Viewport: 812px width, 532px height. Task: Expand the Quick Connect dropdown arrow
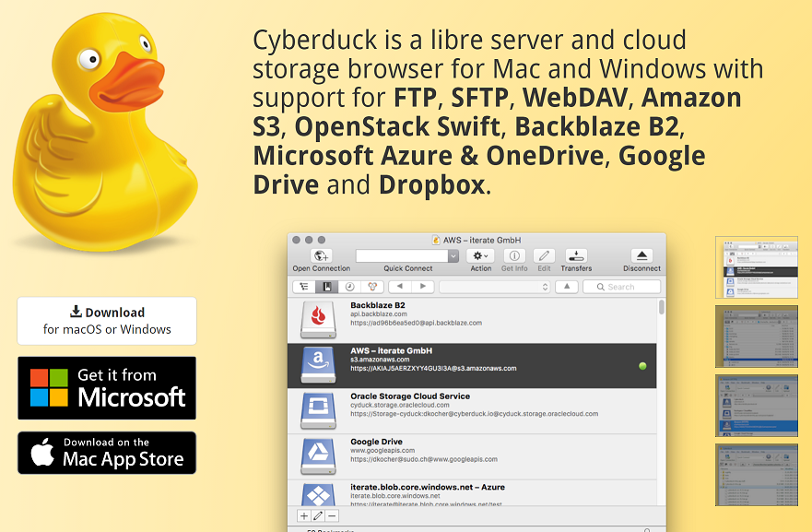(x=453, y=256)
